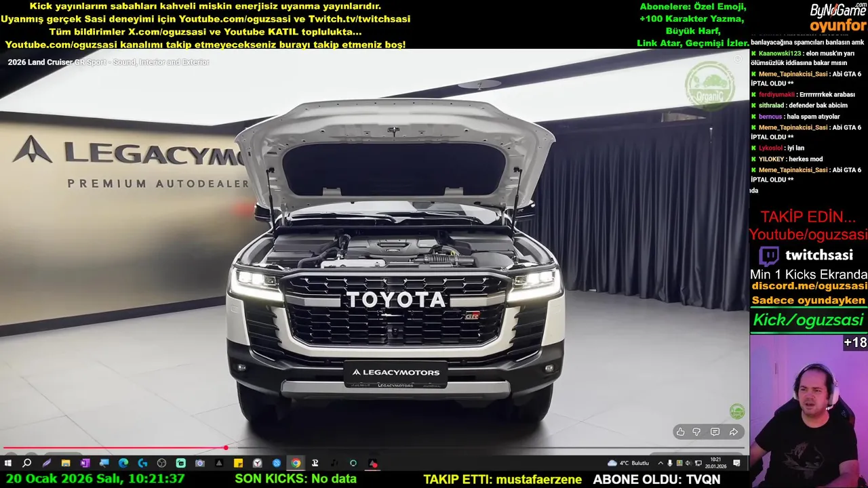Click the ByNoGame logo
Image resolution: width=868 pixels, height=488 pixels.
[x=839, y=10]
